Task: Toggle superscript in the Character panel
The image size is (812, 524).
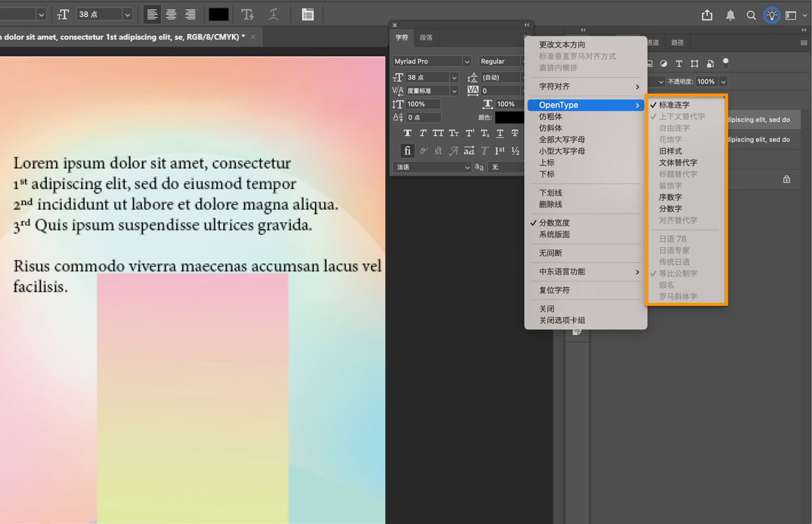Action: 469,133
